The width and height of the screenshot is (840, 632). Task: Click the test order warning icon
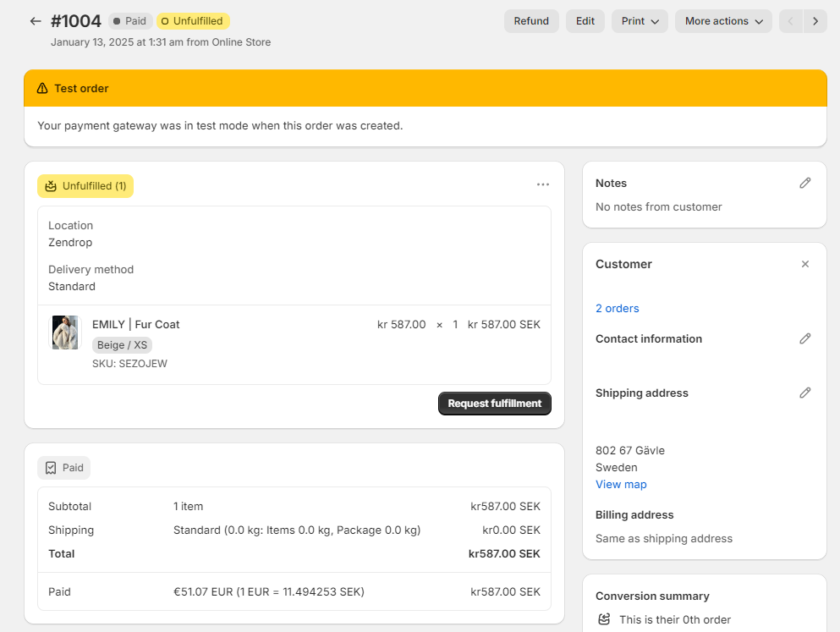(x=42, y=88)
